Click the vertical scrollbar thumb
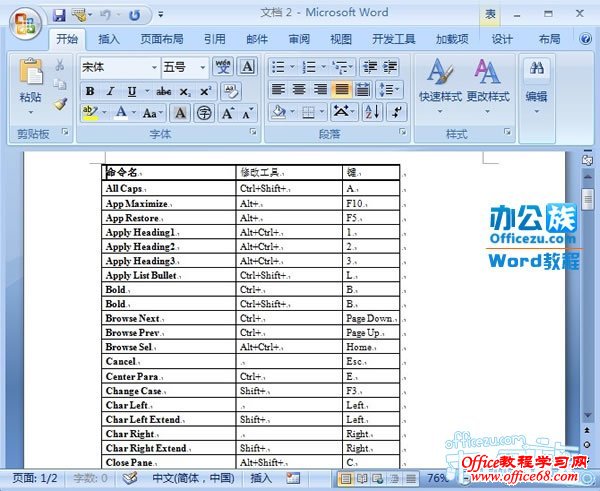The width and height of the screenshot is (600, 491). [x=587, y=199]
